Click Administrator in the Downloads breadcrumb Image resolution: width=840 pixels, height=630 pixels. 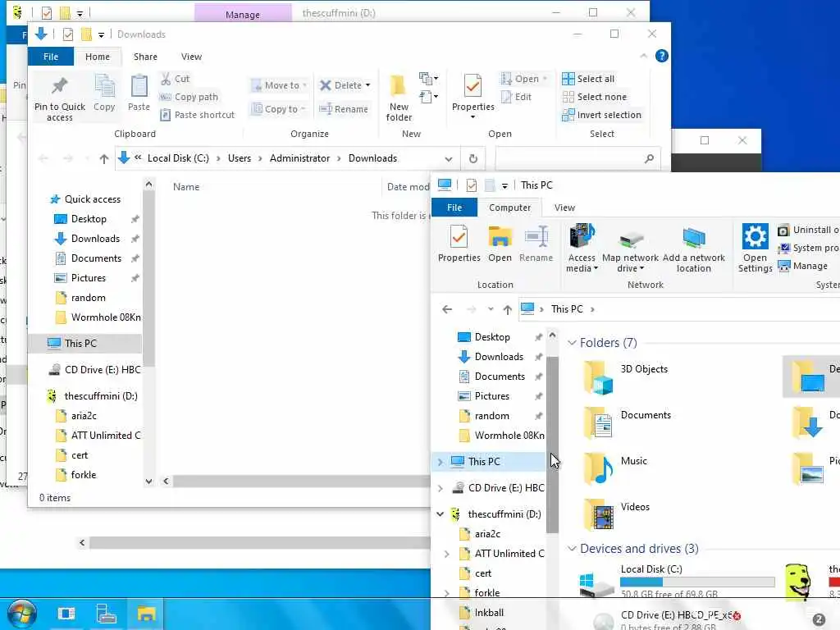[299, 158]
